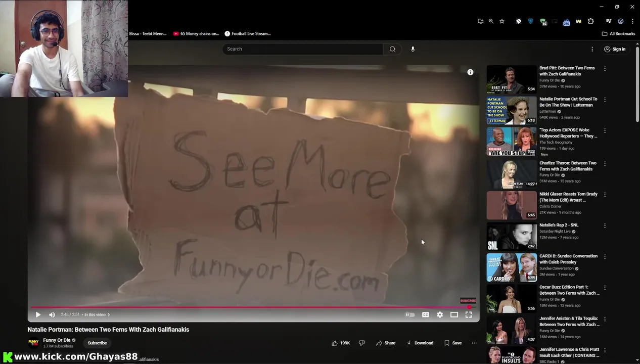Subscribe to Funny Or Die channel
Image resolution: width=640 pixels, height=364 pixels.
click(97, 343)
